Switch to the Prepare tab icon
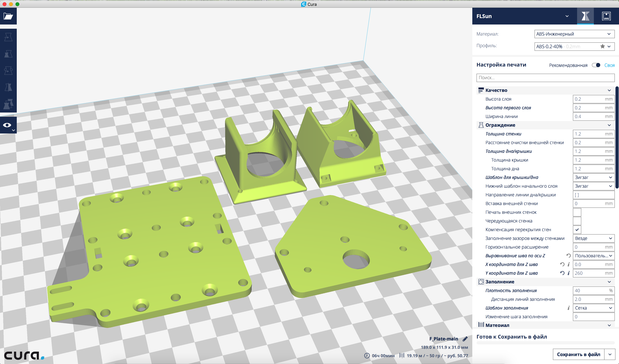Image resolution: width=619 pixels, height=364 pixels. tap(585, 16)
